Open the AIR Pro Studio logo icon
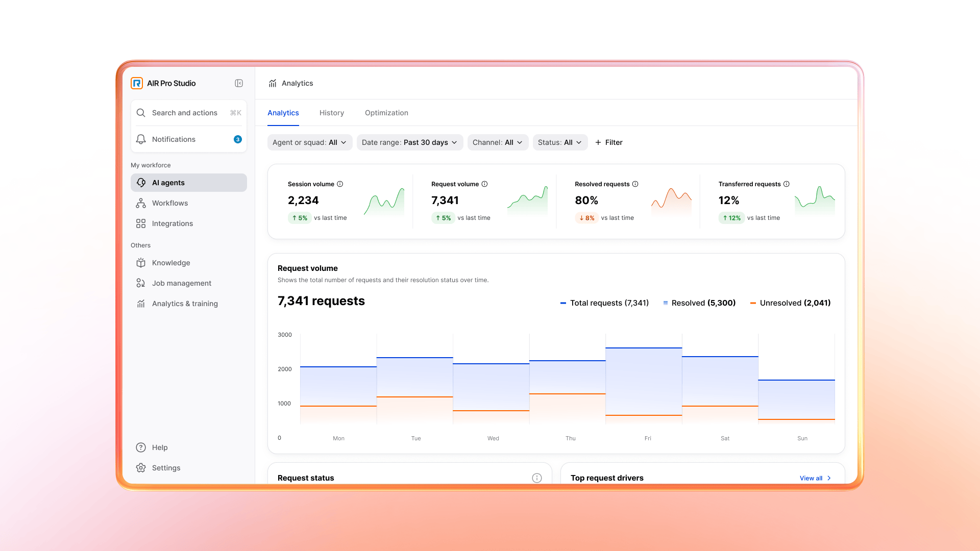 (136, 83)
